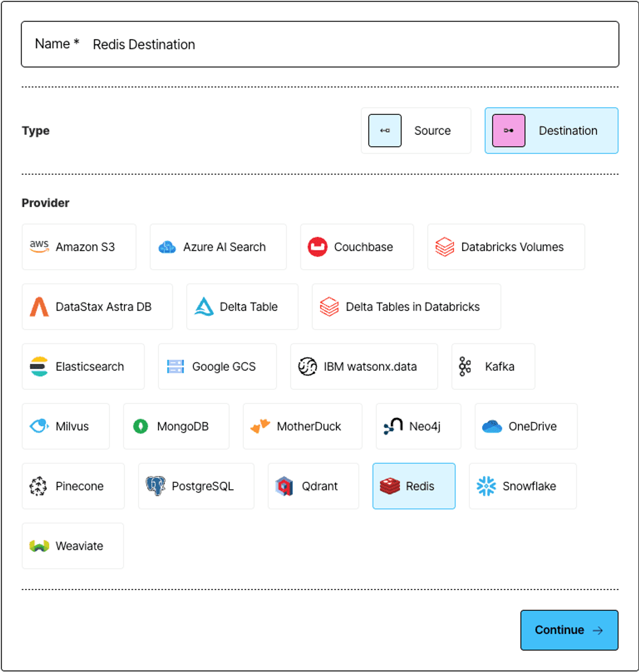Select IBM watsonx.data provider card
639x672 pixels.
coord(364,366)
